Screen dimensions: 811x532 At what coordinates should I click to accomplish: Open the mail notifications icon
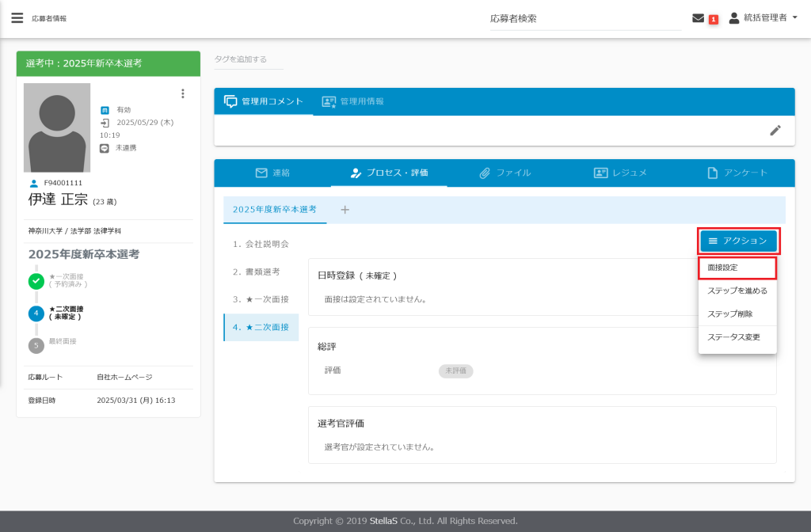pyautogui.click(x=698, y=18)
